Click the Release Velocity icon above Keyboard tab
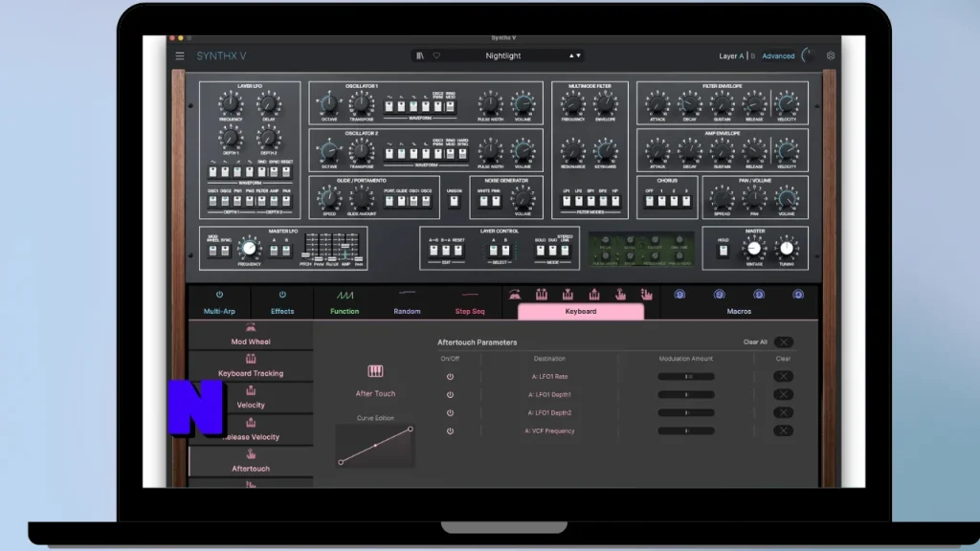 click(x=593, y=295)
